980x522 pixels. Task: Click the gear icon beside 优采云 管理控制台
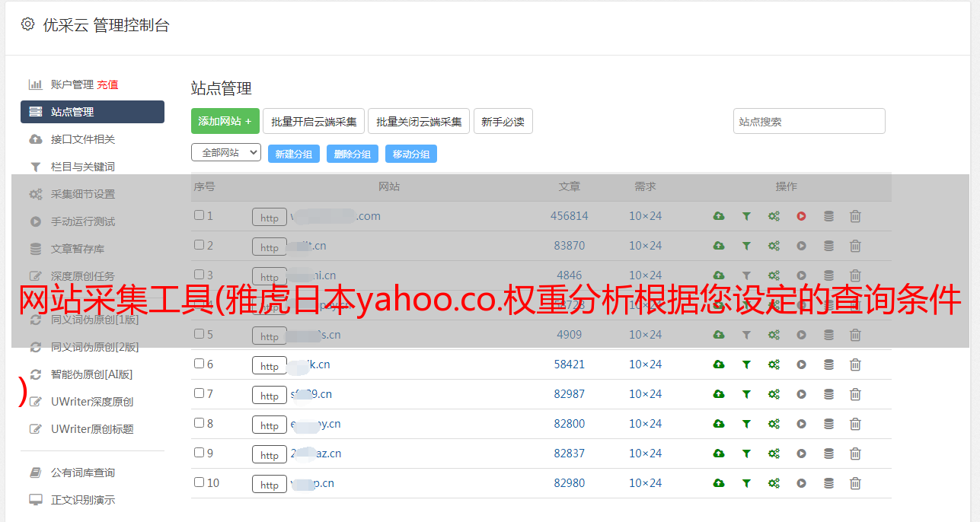(28, 24)
